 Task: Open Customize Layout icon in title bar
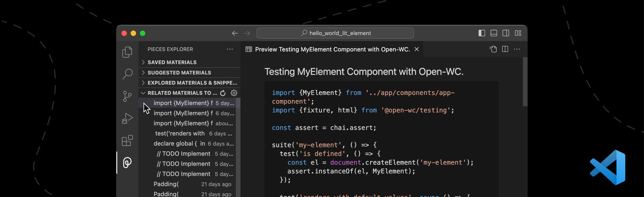[x=518, y=33]
